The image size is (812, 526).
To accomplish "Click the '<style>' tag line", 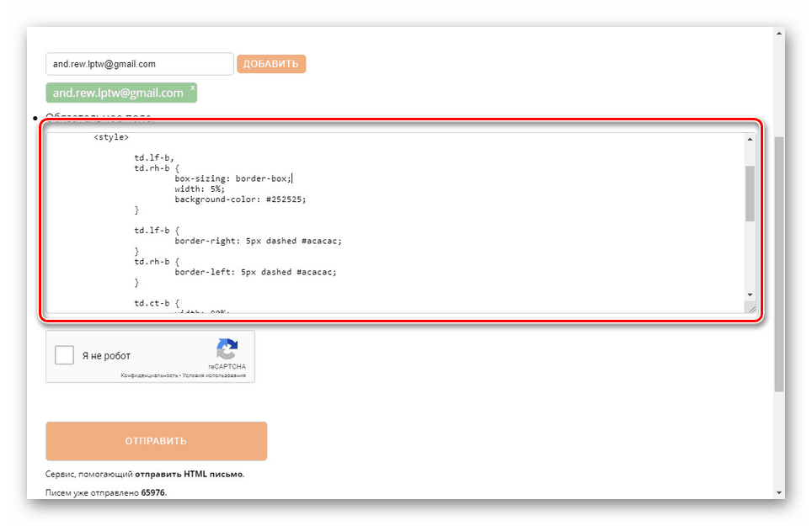I will pyautogui.click(x=111, y=137).
